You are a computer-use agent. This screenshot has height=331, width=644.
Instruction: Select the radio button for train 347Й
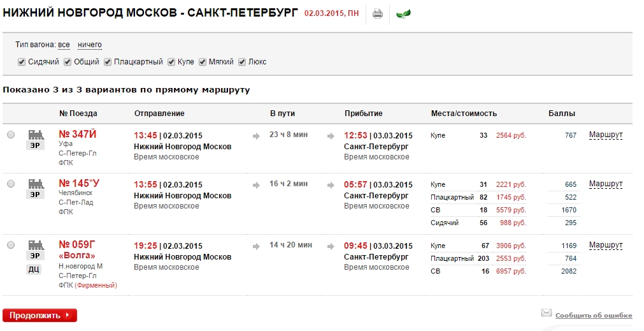[11, 135]
